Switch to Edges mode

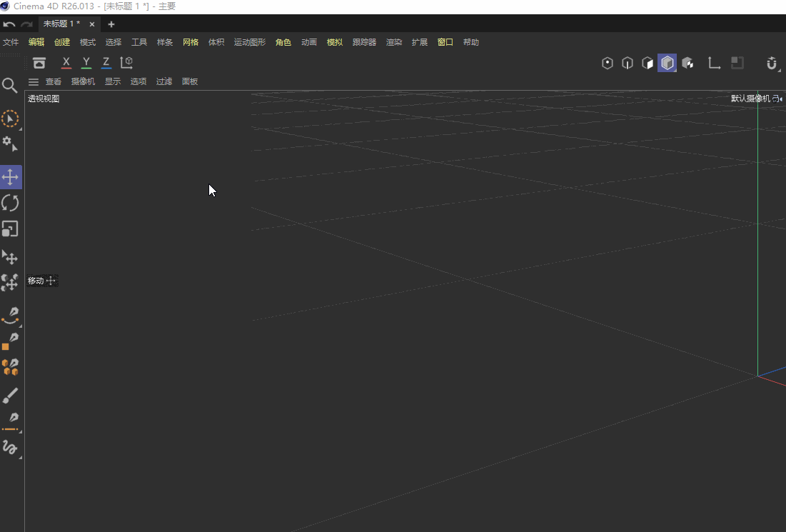tap(628, 63)
